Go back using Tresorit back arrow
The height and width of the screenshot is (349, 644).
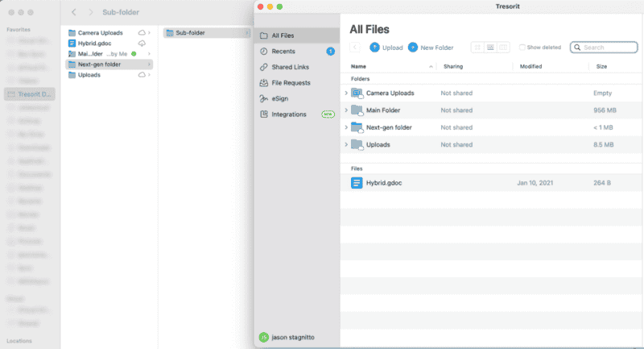tap(355, 48)
